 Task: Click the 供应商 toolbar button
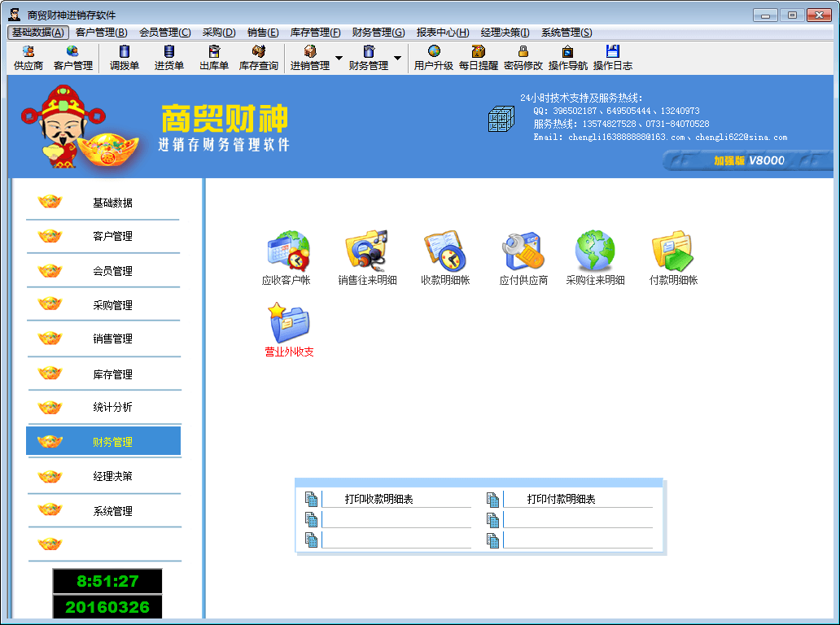pyautogui.click(x=28, y=58)
